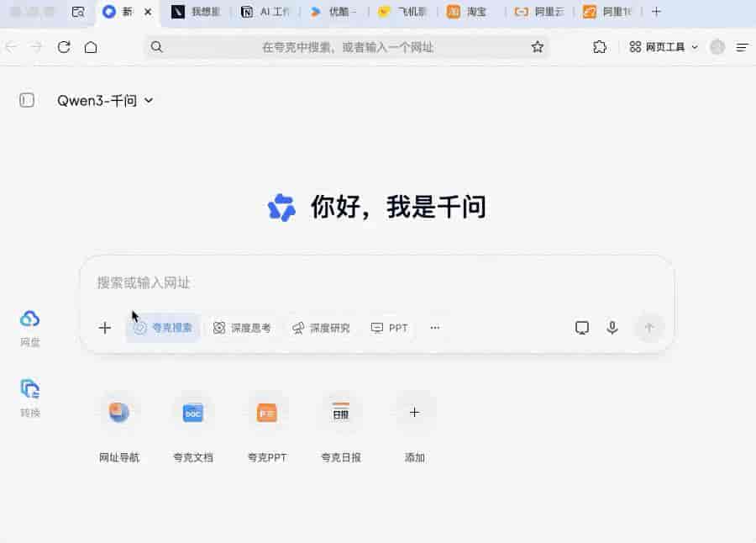This screenshot has height=543, width=756.
Task: Click the search magnifier icon in the address bar
Action: 157,47
